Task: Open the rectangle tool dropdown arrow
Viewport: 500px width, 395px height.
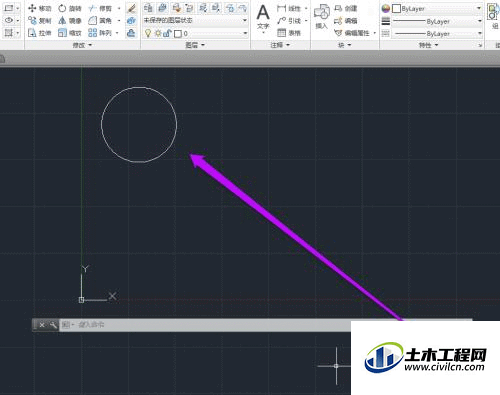Action: [x=18, y=8]
